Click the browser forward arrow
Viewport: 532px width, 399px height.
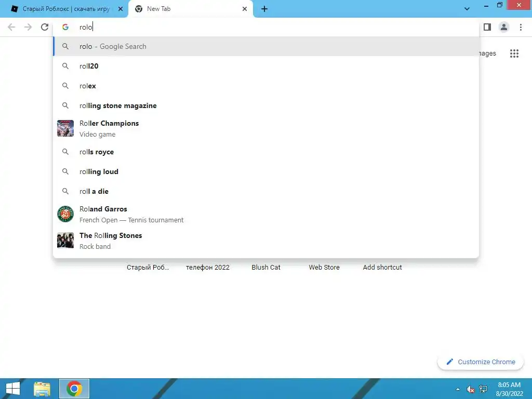point(28,27)
